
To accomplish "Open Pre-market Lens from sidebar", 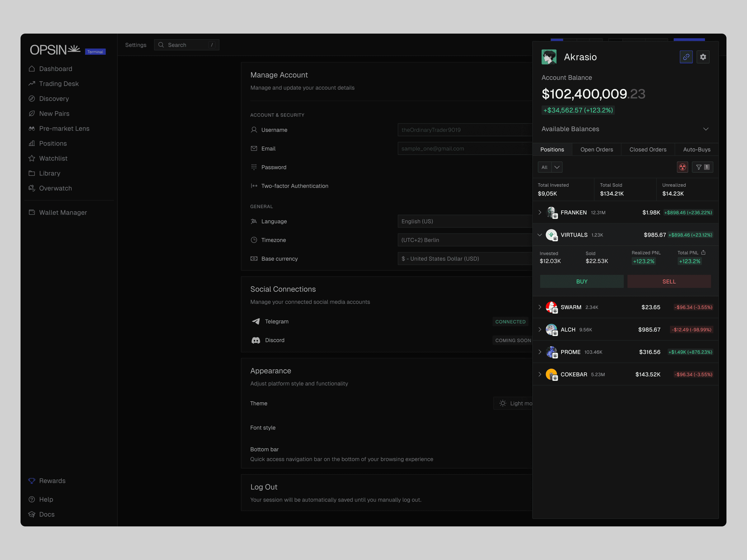I will tap(64, 128).
